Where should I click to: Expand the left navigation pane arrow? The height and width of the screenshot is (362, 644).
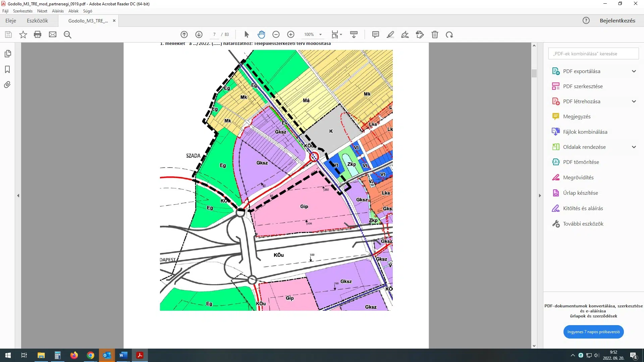[18, 195]
